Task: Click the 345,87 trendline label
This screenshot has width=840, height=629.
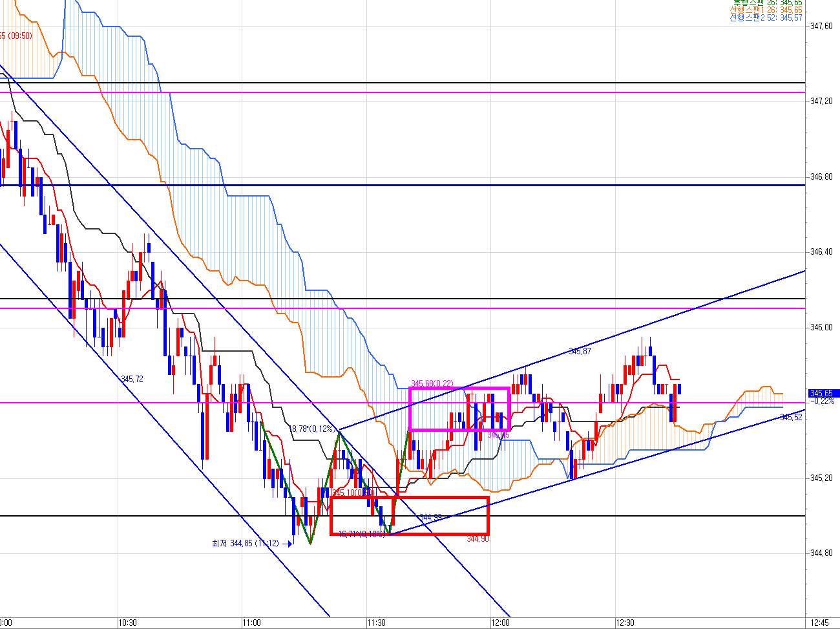Action: (x=580, y=351)
